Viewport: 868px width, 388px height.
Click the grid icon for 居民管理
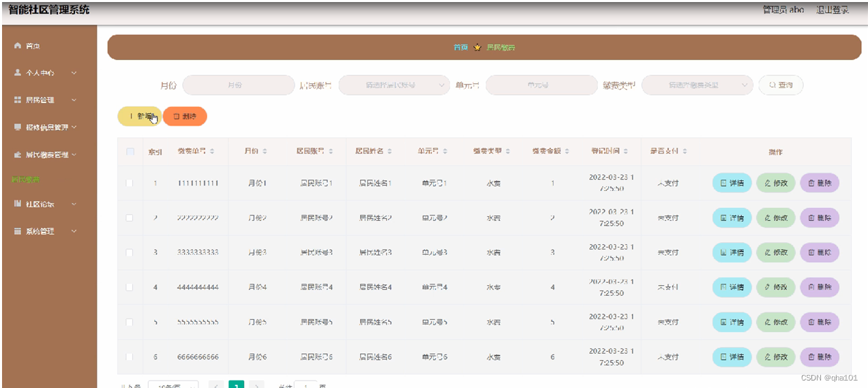pos(18,100)
